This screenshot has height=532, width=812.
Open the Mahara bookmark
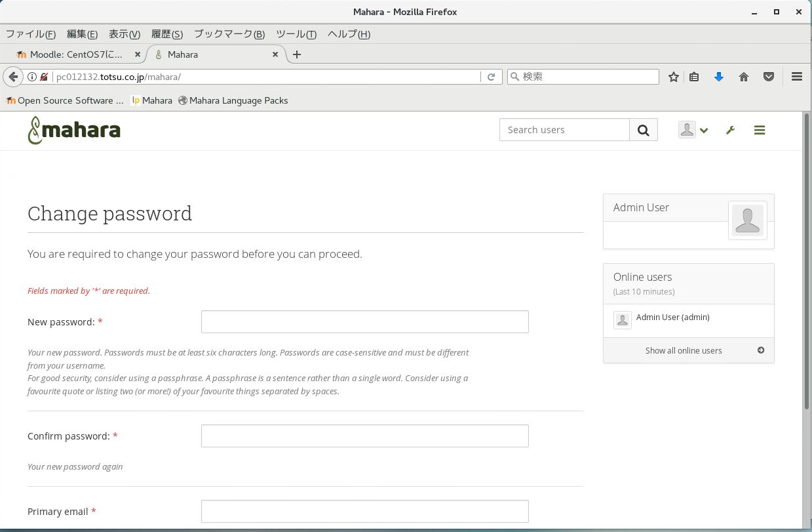pos(152,100)
